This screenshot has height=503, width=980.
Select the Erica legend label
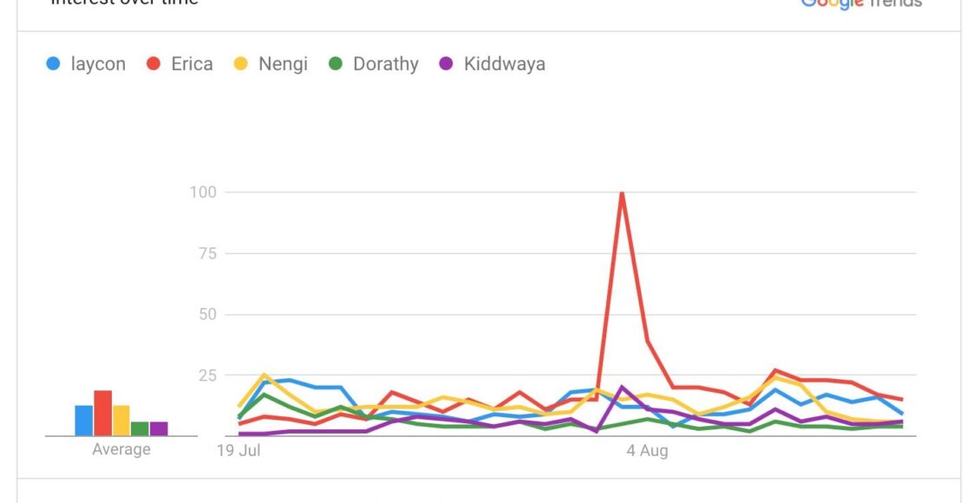pos(192,64)
